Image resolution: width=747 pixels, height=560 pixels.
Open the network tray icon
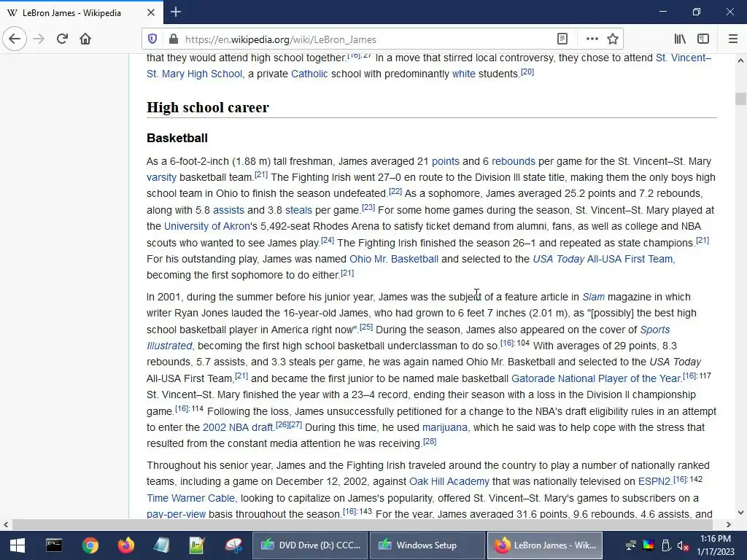click(631, 545)
